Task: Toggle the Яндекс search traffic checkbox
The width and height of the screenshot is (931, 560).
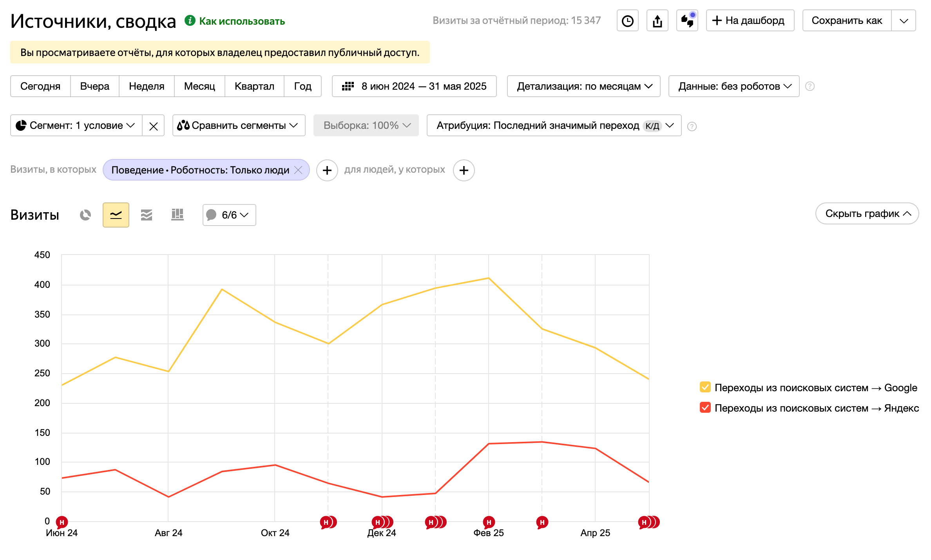Action: tap(705, 408)
